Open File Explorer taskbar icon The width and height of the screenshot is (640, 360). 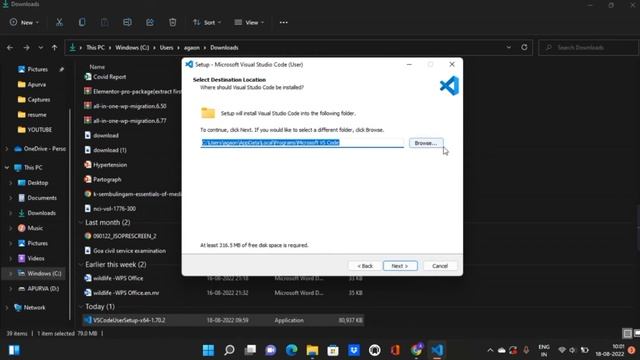312,350
